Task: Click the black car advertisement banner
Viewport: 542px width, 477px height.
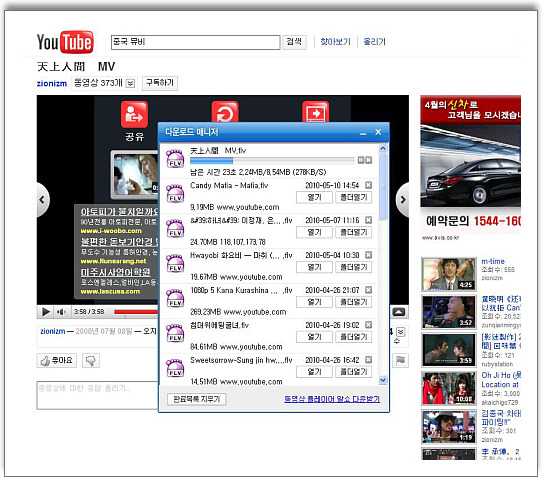Action: [x=470, y=165]
